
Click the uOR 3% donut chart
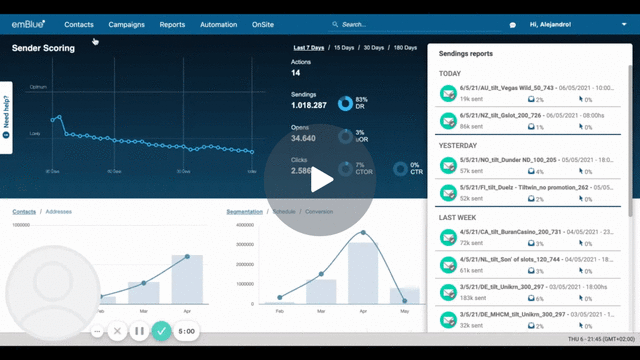[345, 136]
